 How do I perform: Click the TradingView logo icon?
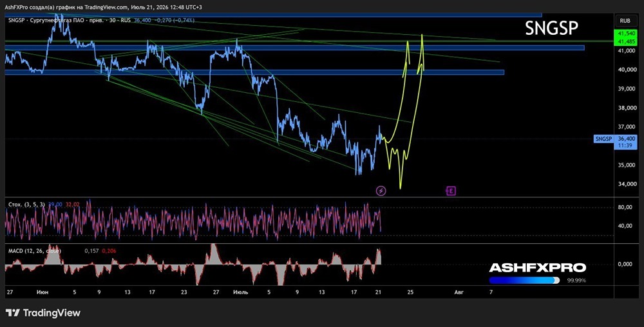tap(12, 313)
